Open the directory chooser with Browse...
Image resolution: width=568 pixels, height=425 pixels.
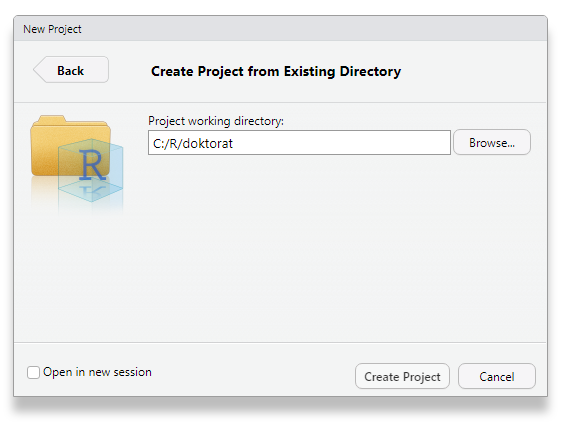492,142
